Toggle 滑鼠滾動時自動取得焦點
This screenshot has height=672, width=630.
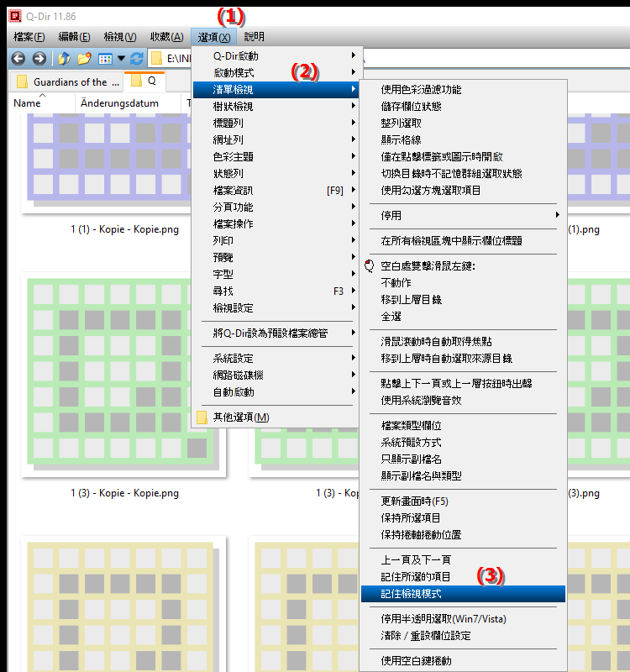tap(464, 341)
